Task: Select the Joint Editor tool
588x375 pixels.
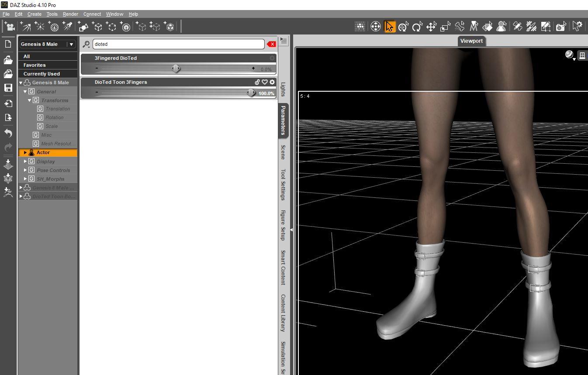Action: point(518,27)
